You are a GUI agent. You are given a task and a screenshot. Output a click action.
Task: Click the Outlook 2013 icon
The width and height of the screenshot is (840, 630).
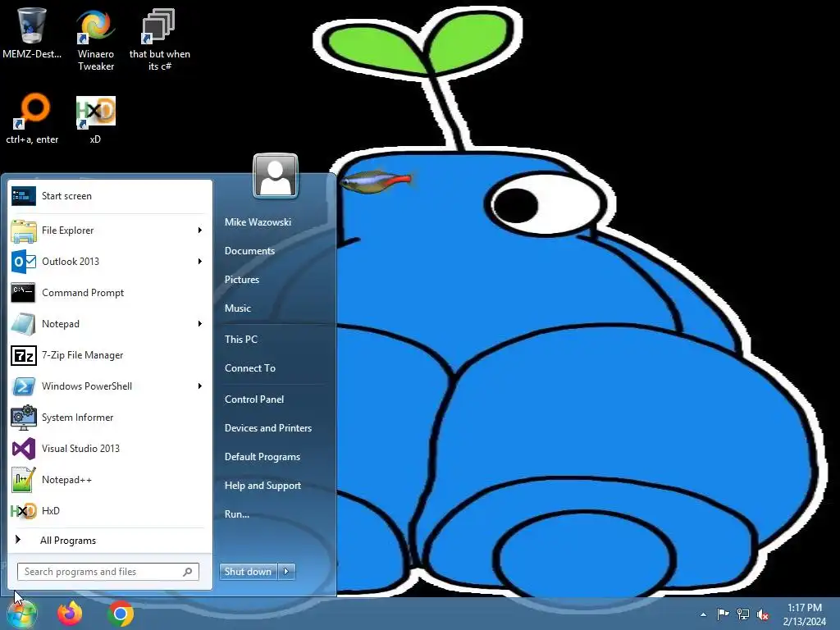[24, 262]
